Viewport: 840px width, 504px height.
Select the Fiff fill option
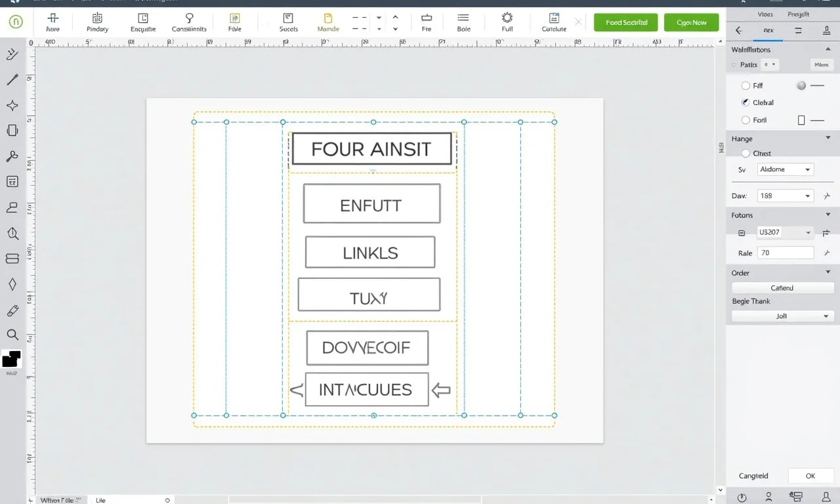745,85
